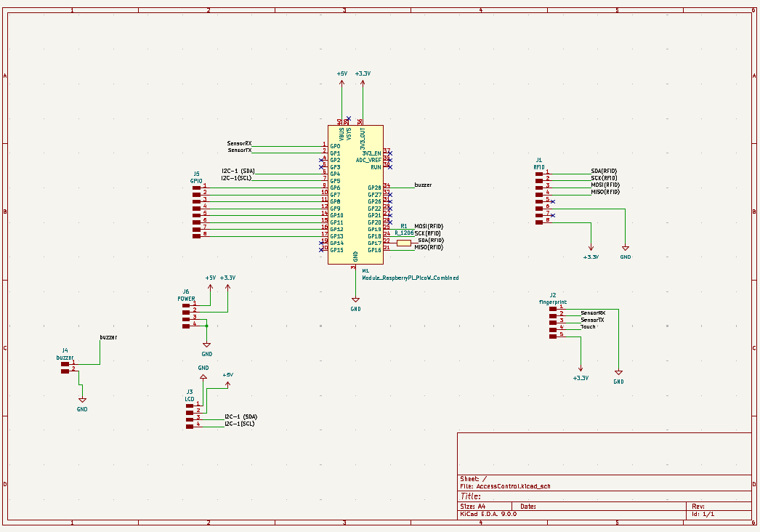
Task: Select the MOSI(RFID) label at GP19
Action: click(429, 226)
